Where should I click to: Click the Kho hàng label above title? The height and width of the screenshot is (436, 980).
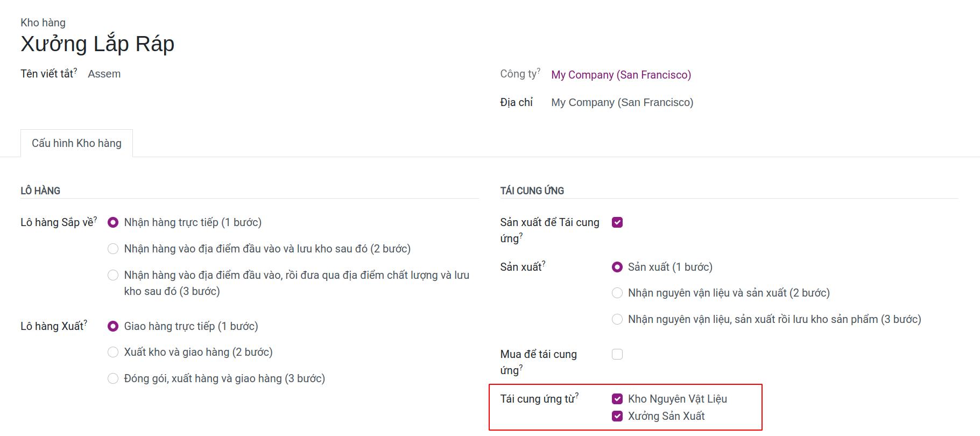43,23
